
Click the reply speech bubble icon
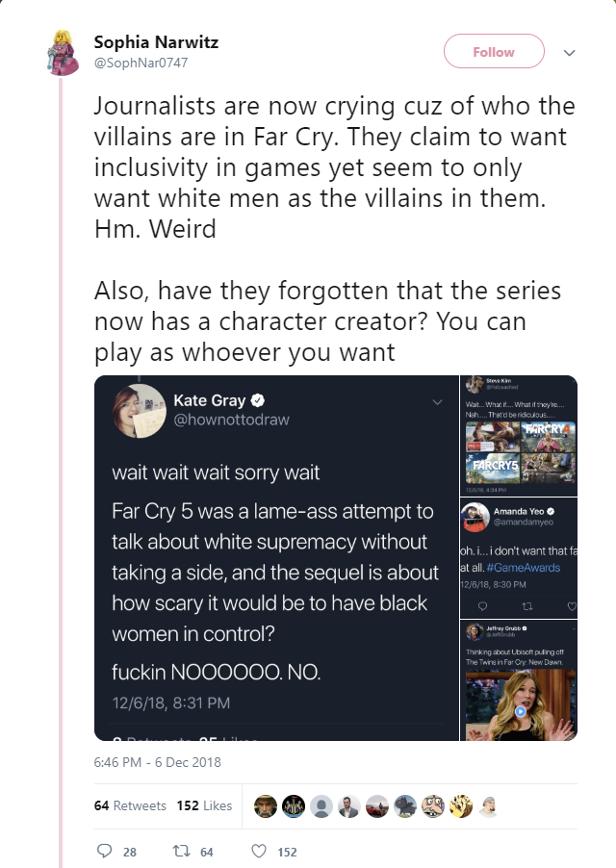[x=104, y=851]
